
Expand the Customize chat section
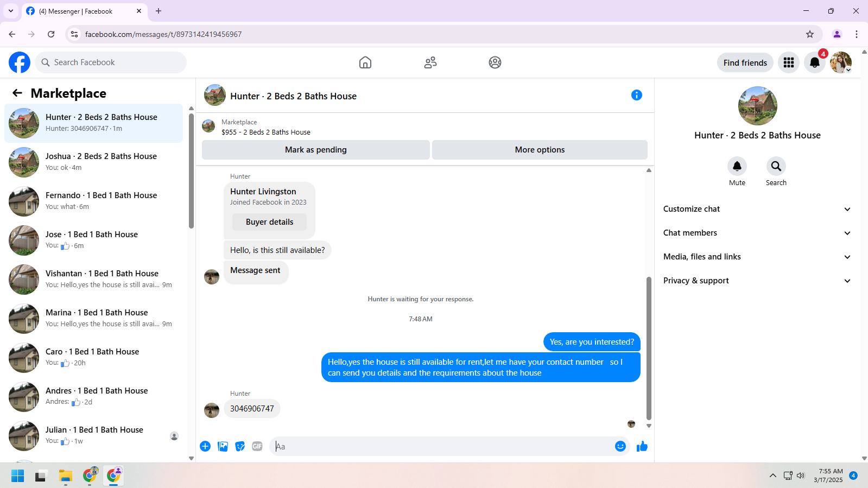(x=757, y=209)
